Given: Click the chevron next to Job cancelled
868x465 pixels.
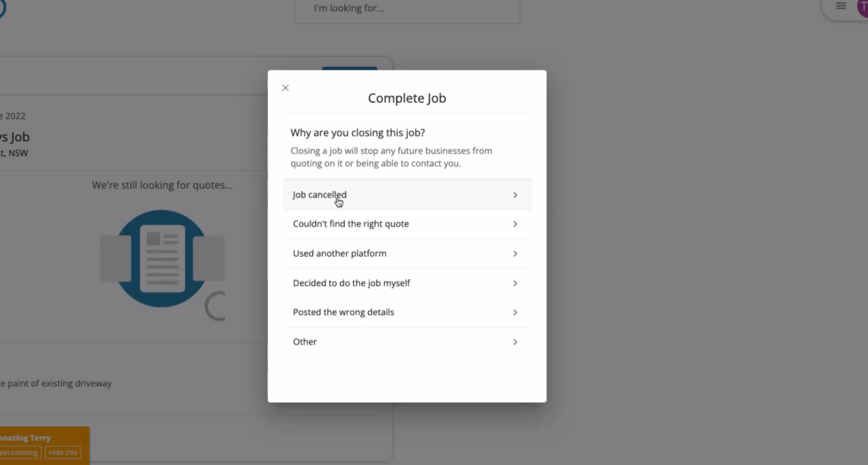Looking at the screenshot, I should (x=515, y=195).
